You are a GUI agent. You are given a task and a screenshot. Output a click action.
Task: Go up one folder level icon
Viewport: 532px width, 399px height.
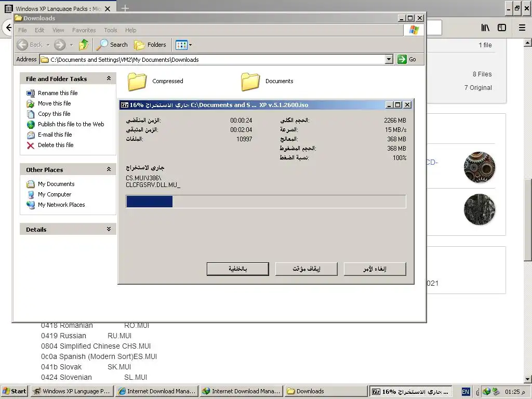pyautogui.click(x=84, y=45)
